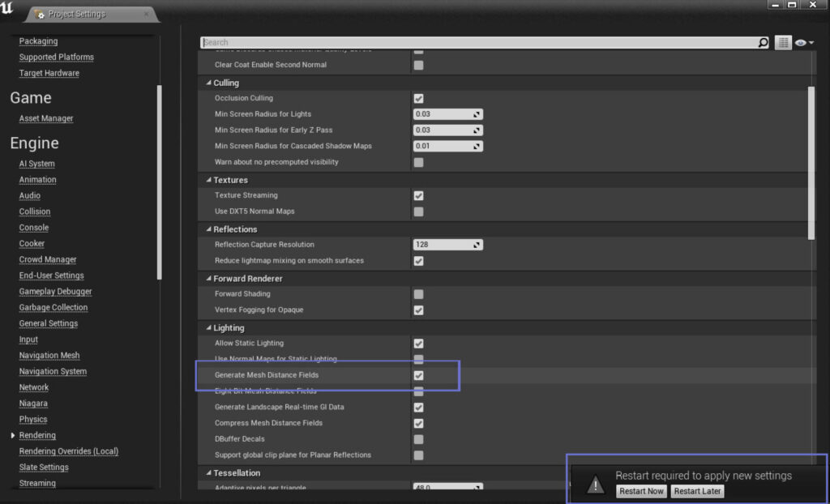Screen dimensions: 830x504
Task: Enable Clear Coat Enable Second Normal
Action: coord(419,65)
